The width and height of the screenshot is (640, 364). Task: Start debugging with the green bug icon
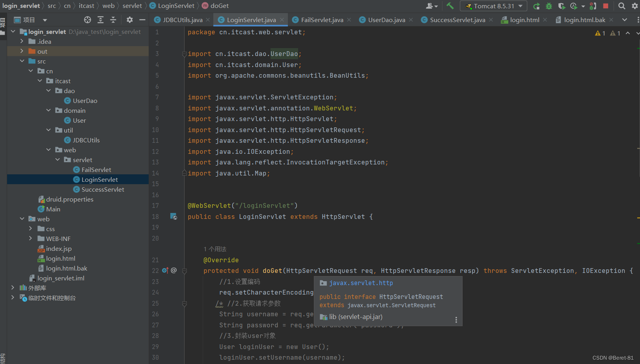[549, 6]
